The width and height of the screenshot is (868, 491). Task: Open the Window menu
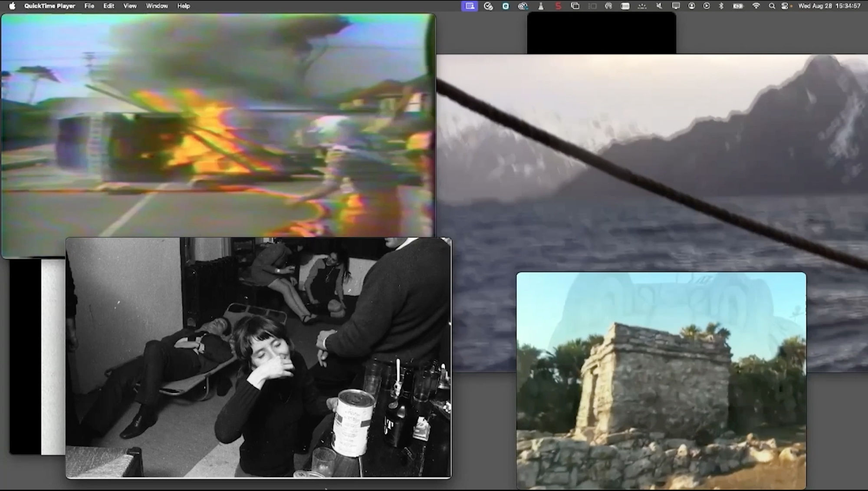click(x=157, y=6)
